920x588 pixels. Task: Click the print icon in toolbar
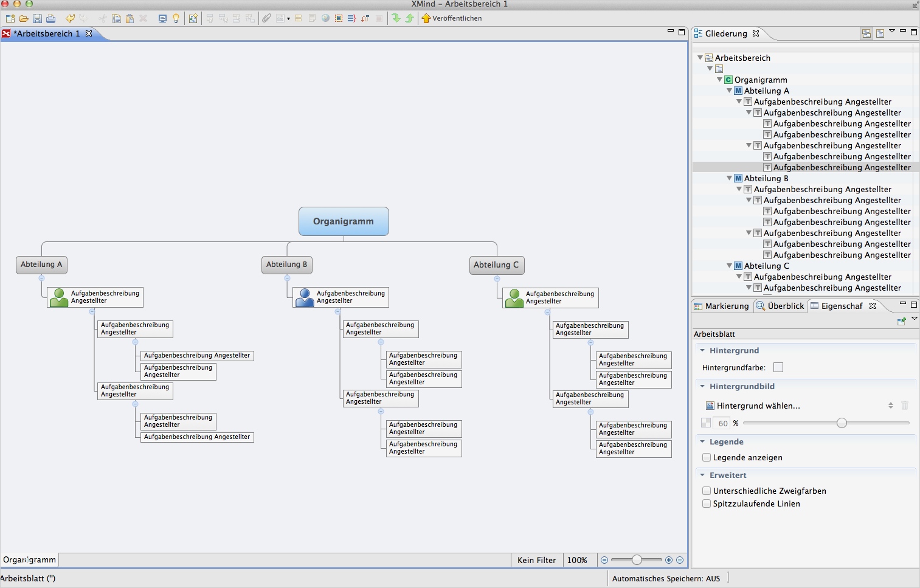point(50,18)
